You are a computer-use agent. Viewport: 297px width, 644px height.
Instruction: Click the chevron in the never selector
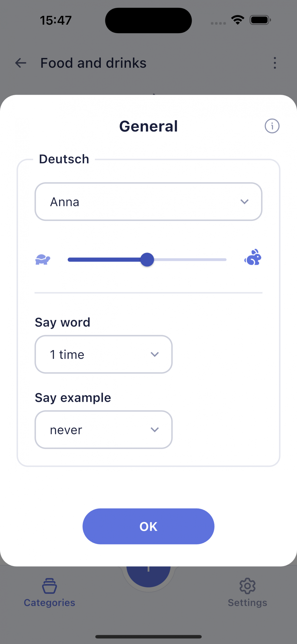click(x=155, y=430)
